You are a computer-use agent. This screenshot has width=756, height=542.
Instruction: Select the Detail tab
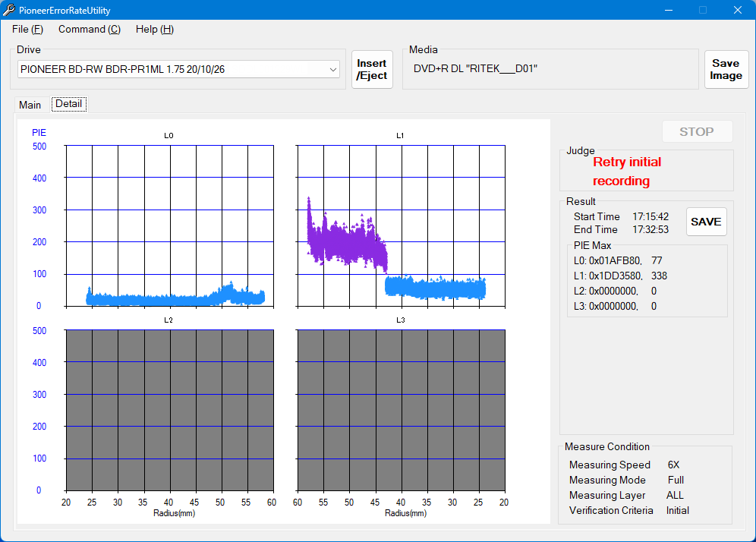[69, 104]
